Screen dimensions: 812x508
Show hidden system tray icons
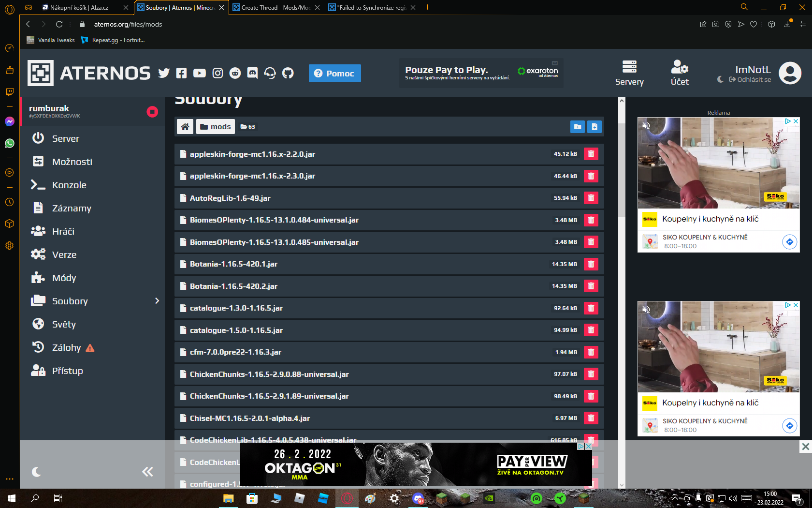675,498
